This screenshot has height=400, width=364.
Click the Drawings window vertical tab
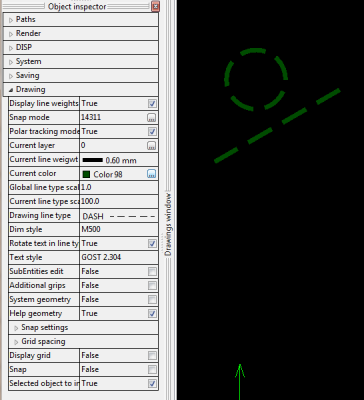[168, 225]
